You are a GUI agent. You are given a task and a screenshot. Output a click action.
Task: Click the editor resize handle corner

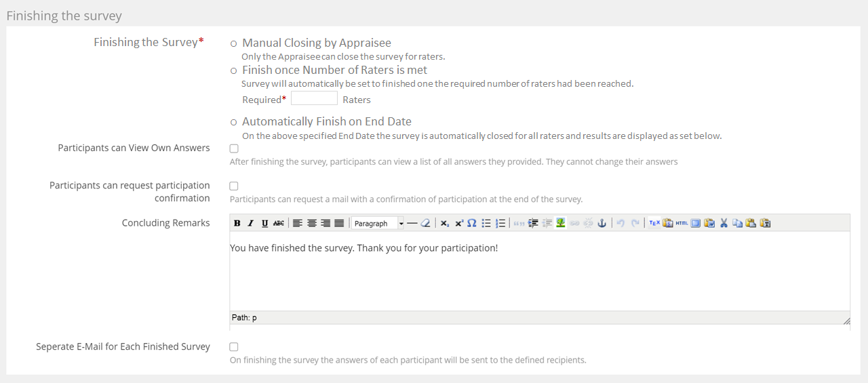(x=846, y=321)
